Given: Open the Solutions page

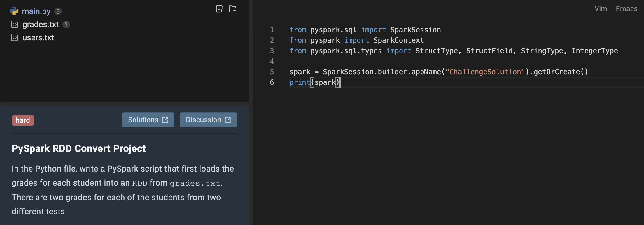Looking at the screenshot, I should tap(143, 120).
